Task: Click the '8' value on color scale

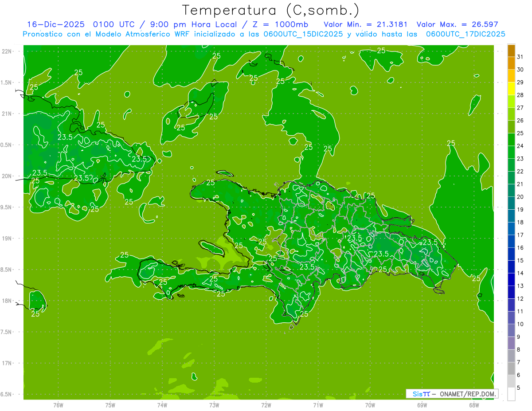Action: click(x=518, y=349)
